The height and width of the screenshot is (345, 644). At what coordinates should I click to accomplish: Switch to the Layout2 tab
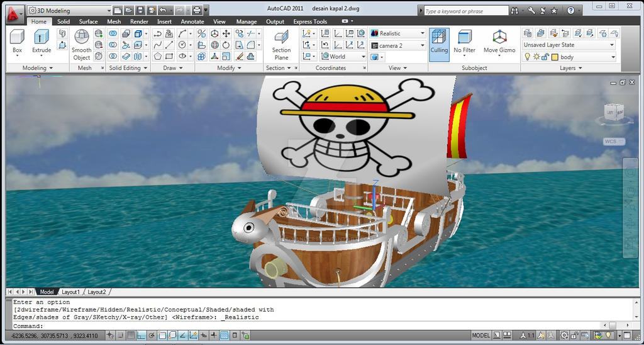[x=97, y=291]
